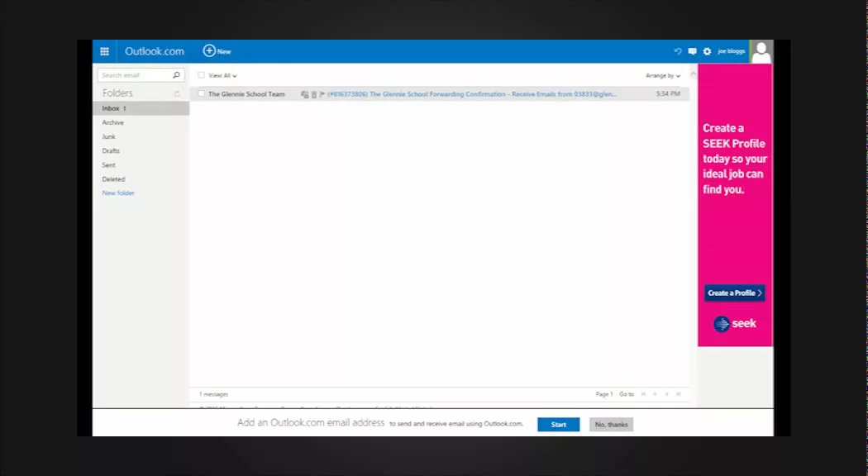
Task: Tick the select-all messages checkbox
Action: tap(202, 75)
